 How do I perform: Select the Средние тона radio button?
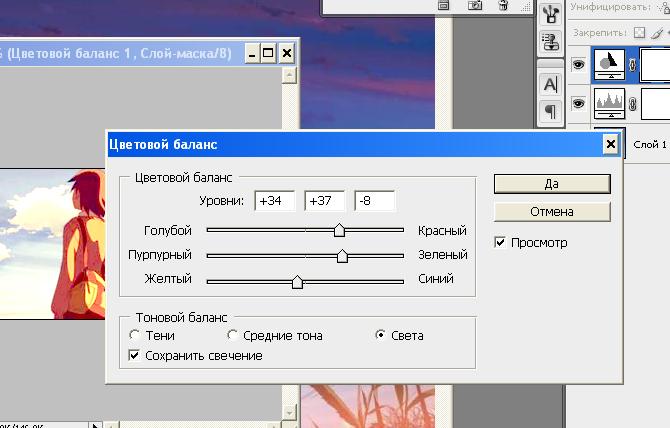tap(232, 335)
